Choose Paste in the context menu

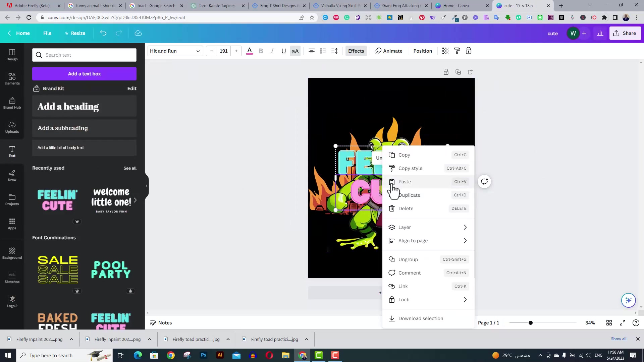428,182
